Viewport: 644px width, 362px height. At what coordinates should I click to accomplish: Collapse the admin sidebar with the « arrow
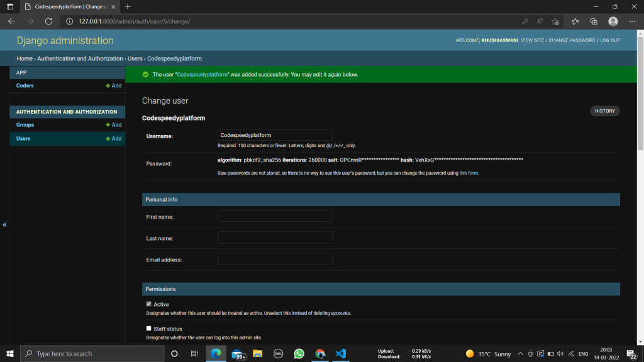pyautogui.click(x=4, y=224)
